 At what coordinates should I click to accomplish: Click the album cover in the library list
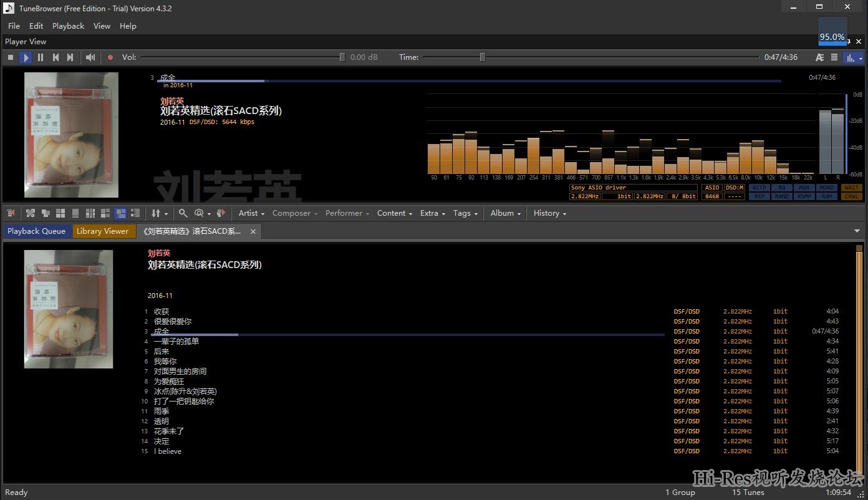click(69, 309)
